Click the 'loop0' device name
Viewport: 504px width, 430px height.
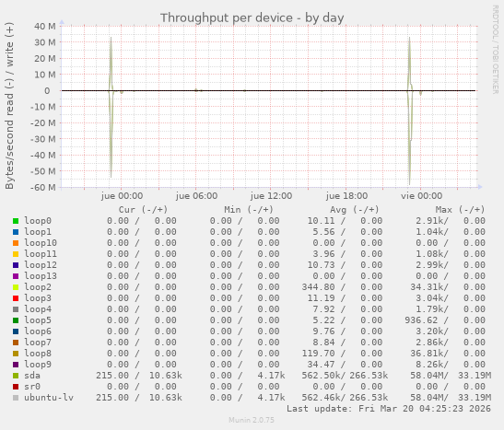point(38,221)
